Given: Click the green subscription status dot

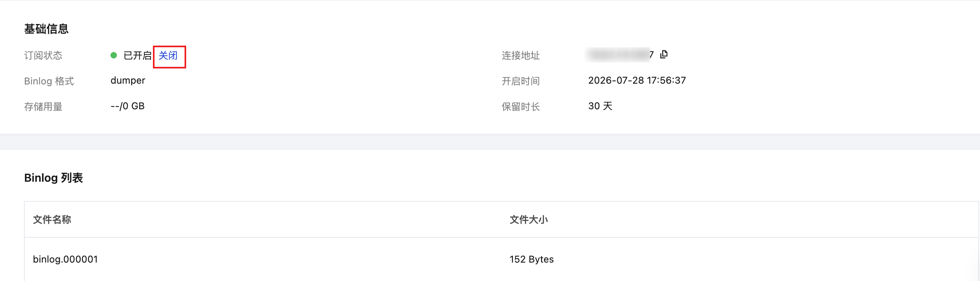Looking at the screenshot, I should click(114, 55).
